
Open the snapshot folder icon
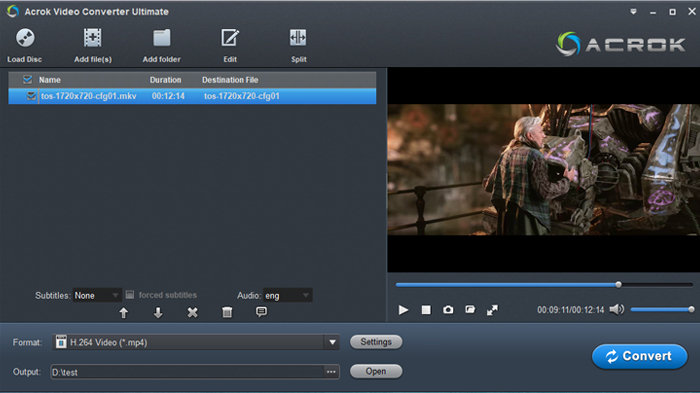point(470,309)
